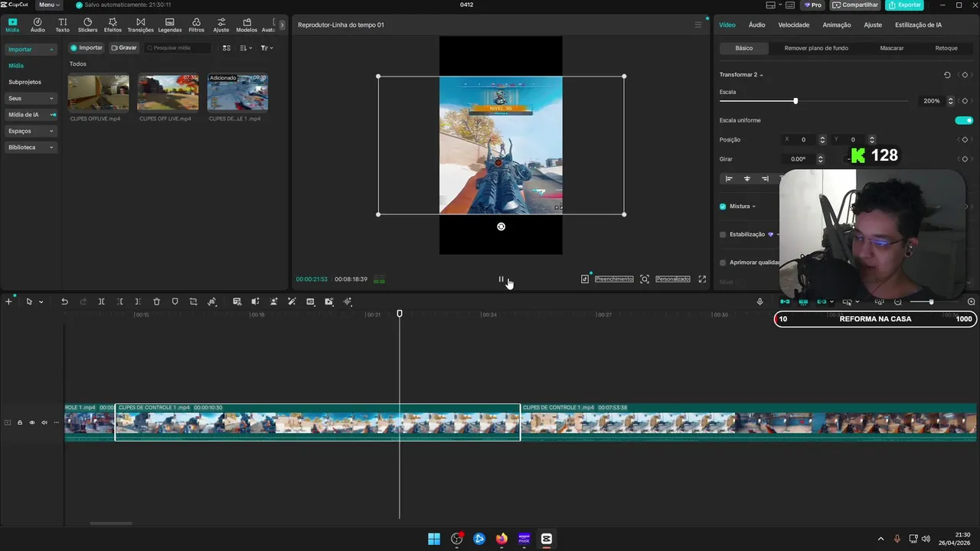Image resolution: width=980 pixels, height=551 pixels.
Task: Redo the timeline action
Action: 83,302
